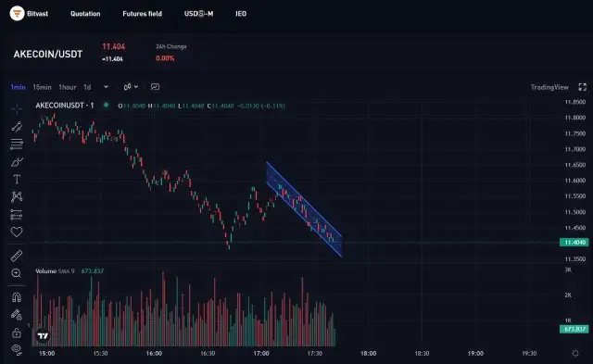
Task: Expand more time interval options
Action: point(107,87)
